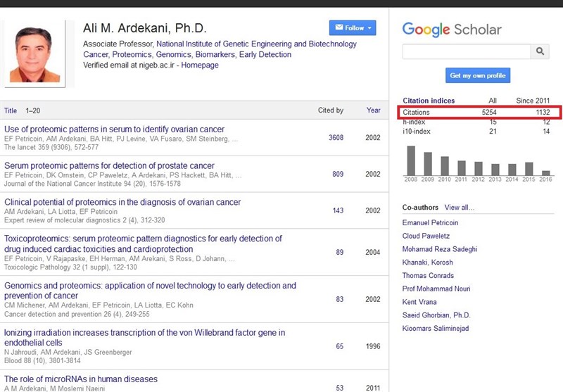Click the h-index metric label
Screen dimensions: 563x392
coord(414,122)
